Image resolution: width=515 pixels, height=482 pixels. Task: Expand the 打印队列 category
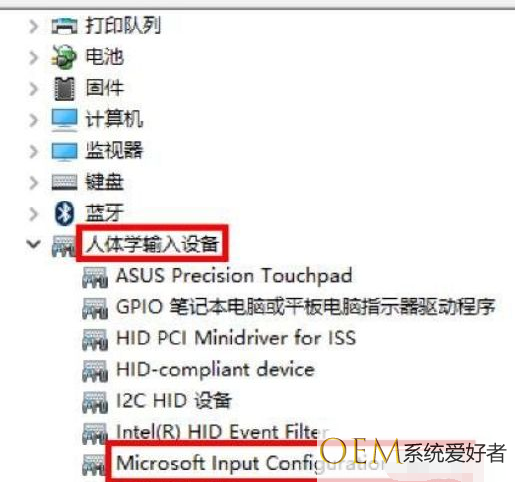tap(33, 26)
